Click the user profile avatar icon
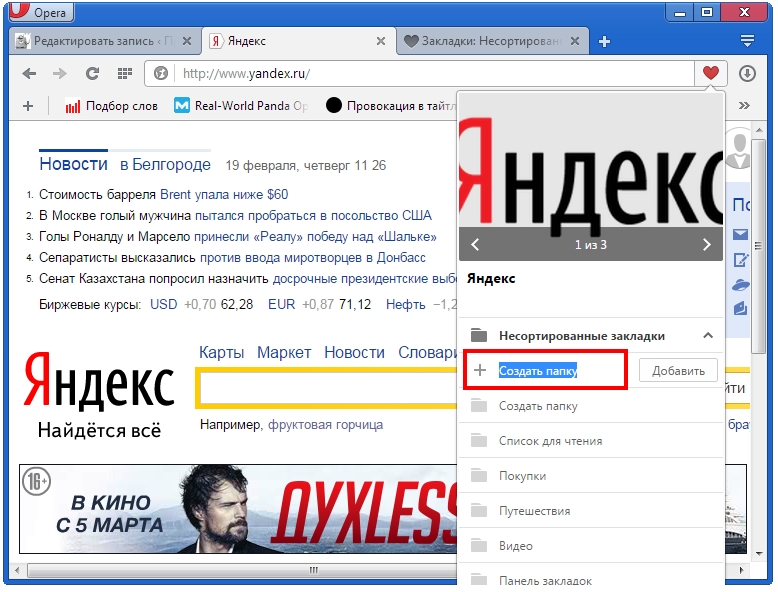 tap(739, 149)
